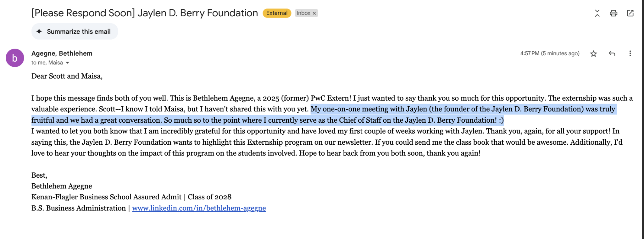Click sender name Agegne, Bethlehem
Image resolution: width=644 pixels, height=239 pixels.
[x=62, y=53]
